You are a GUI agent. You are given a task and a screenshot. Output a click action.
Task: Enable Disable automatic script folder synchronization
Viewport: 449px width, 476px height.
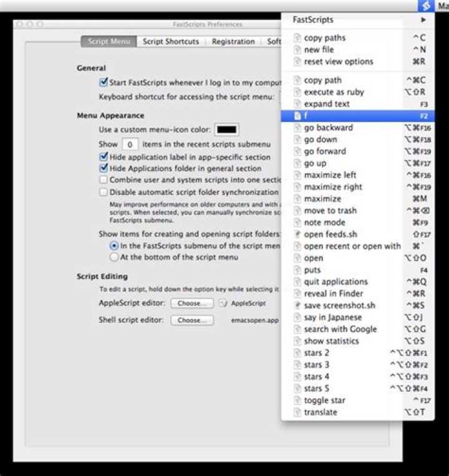(x=104, y=192)
